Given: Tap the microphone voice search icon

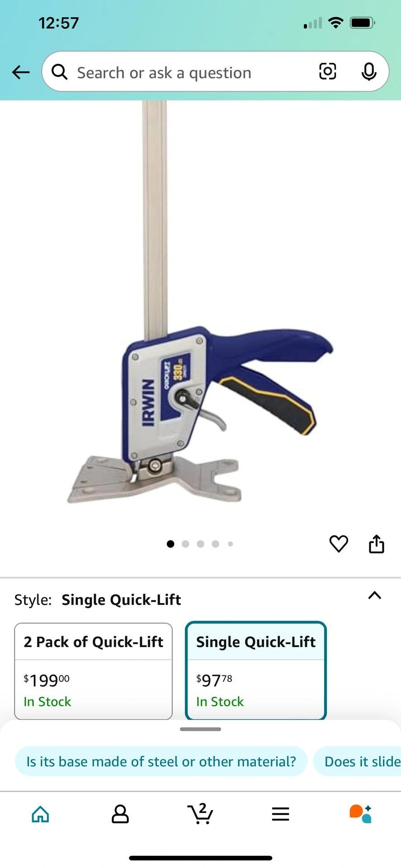Looking at the screenshot, I should tap(369, 71).
